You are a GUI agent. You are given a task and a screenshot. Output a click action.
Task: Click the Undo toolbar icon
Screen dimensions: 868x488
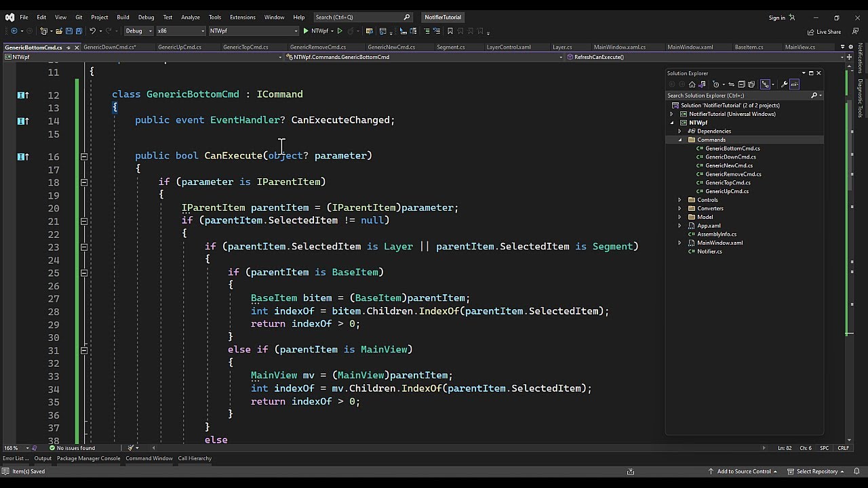tap(92, 30)
